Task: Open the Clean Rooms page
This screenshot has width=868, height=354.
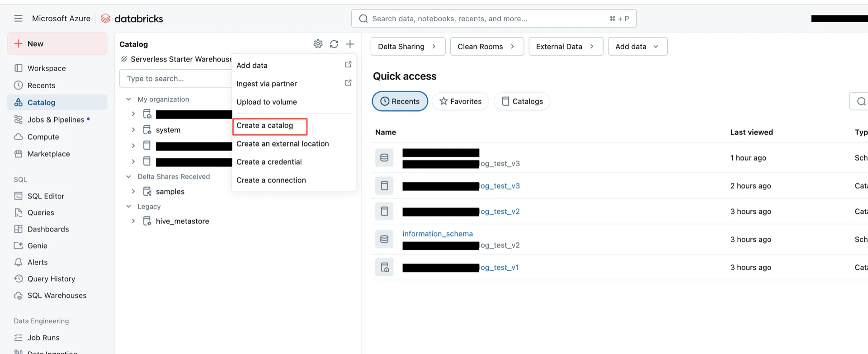Action: click(x=487, y=47)
